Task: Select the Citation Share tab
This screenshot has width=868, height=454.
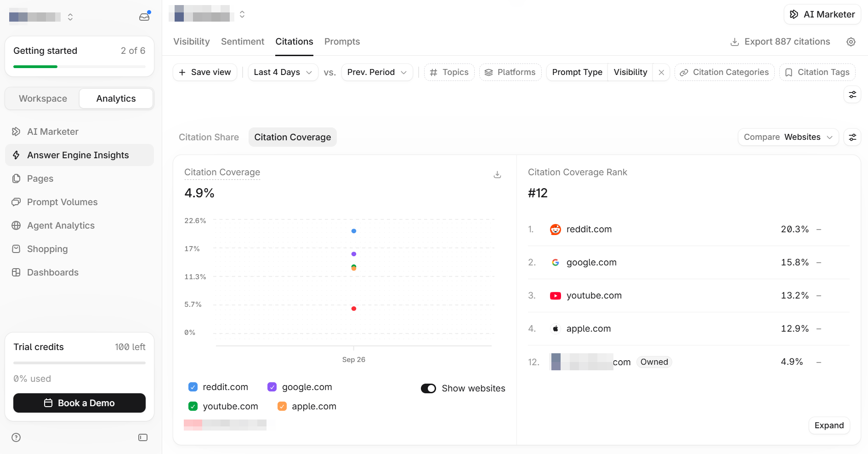Action: (x=209, y=137)
